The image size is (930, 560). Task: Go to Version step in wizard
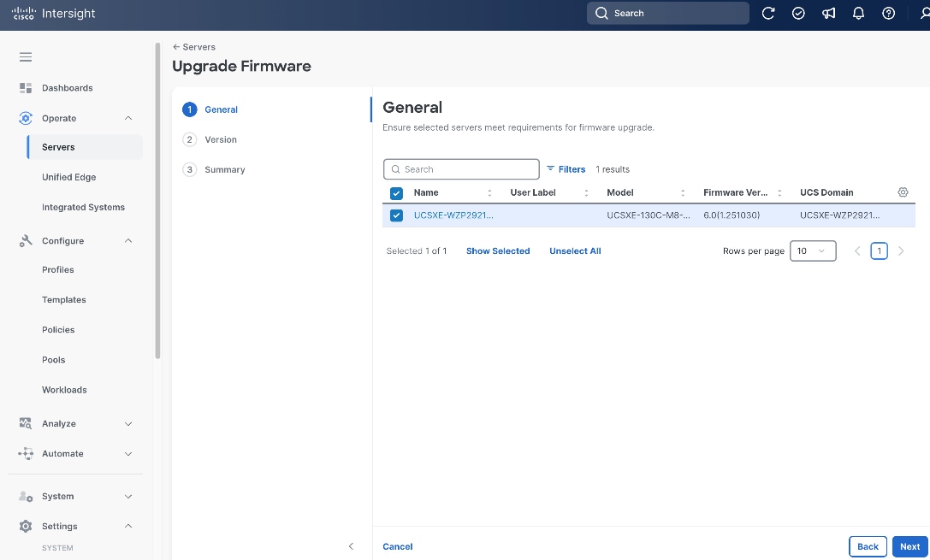coord(220,139)
